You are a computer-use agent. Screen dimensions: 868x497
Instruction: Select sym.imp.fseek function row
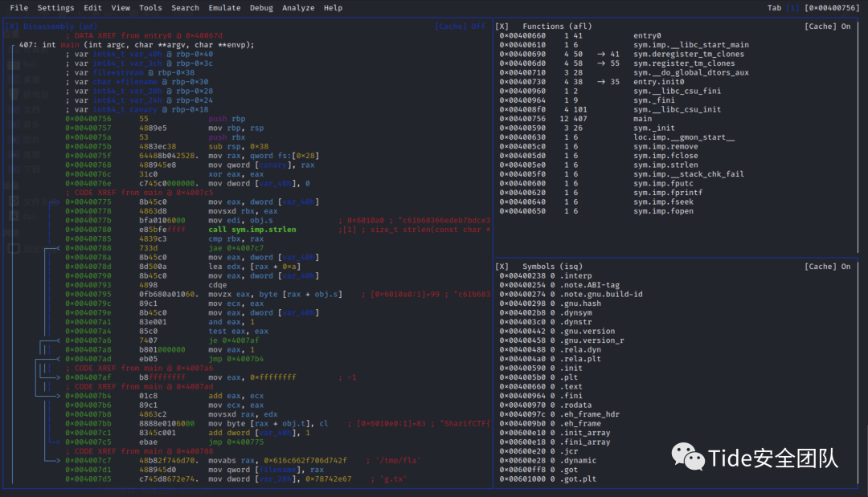click(596, 202)
